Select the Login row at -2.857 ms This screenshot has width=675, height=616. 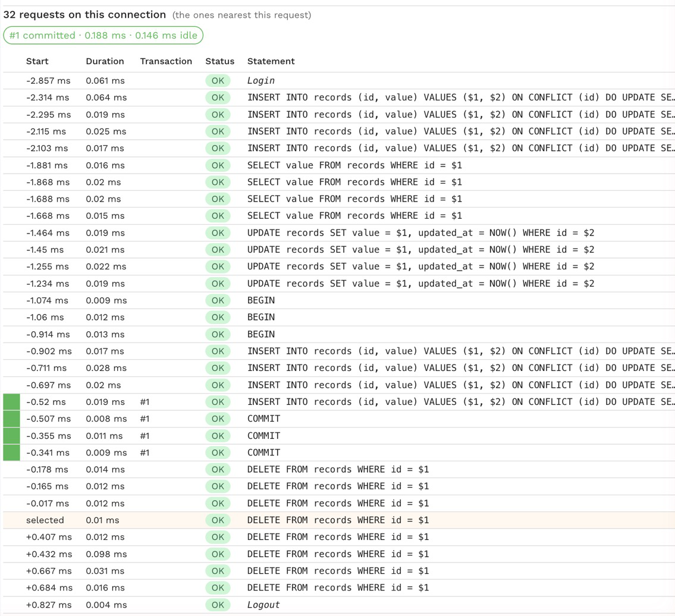339,80
